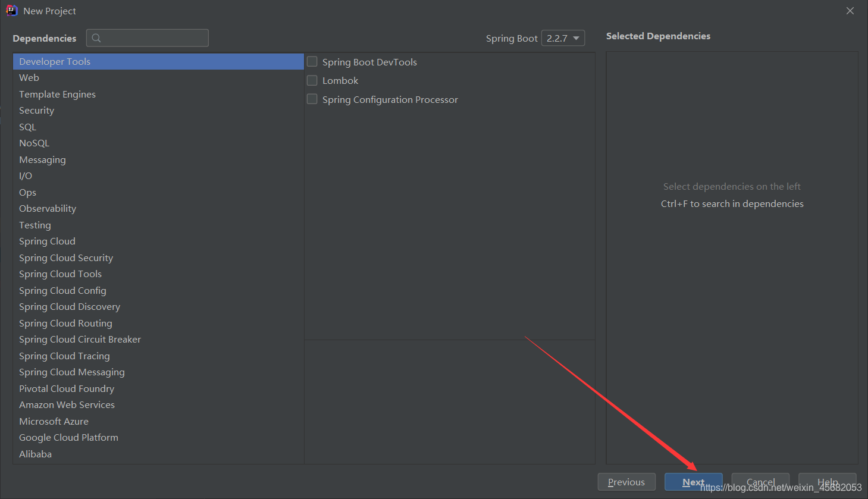The height and width of the screenshot is (499, 868).
Task: Choose the Ops category
Action: pyautogui.click(x=158, y=192)
